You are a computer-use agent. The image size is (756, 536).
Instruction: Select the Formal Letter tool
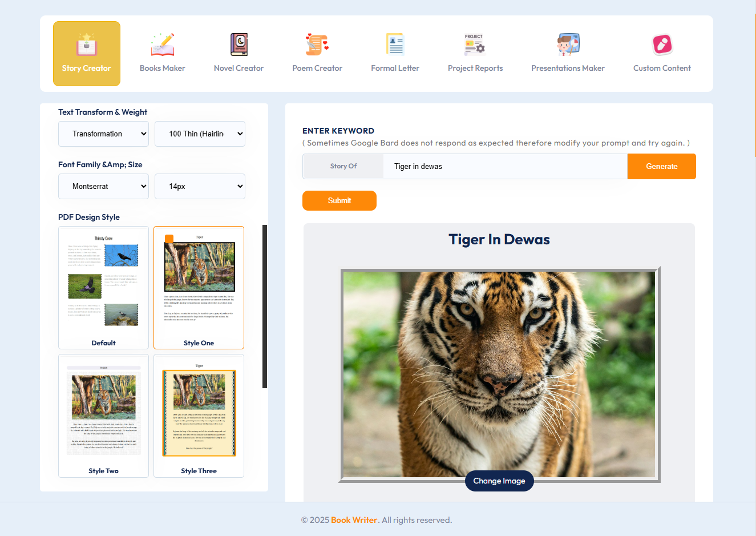pyautogui.click(x=395, y=54)
